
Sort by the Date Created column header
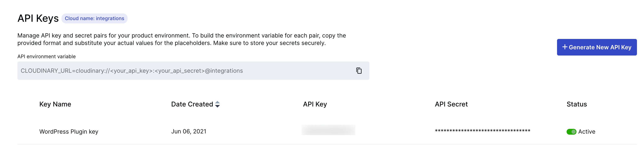[192, 104]
